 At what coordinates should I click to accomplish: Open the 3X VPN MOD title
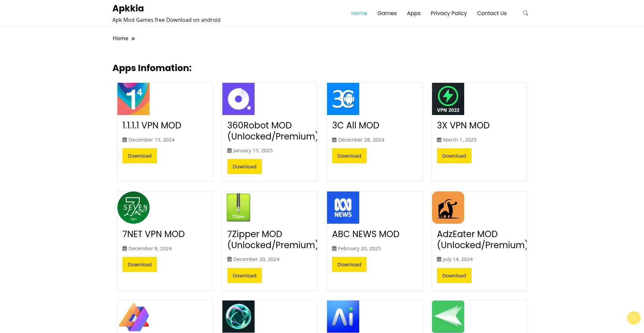[463, 125]
